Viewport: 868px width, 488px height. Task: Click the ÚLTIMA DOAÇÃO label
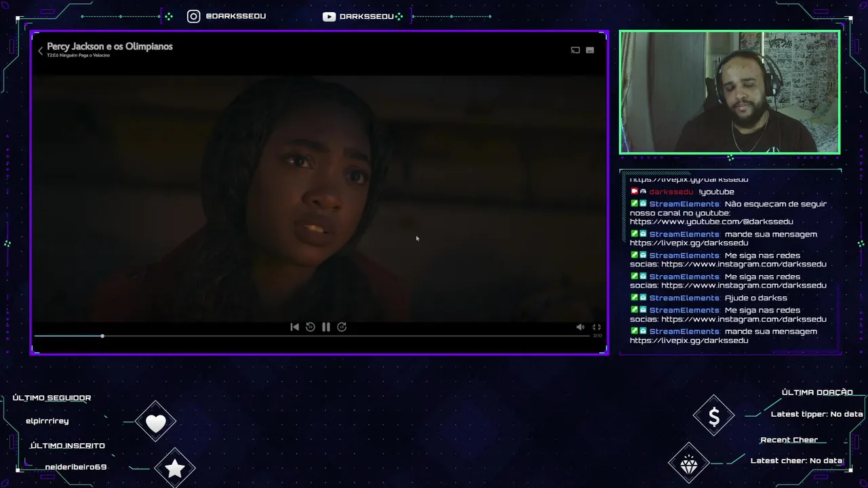click(x=817, y=392)
